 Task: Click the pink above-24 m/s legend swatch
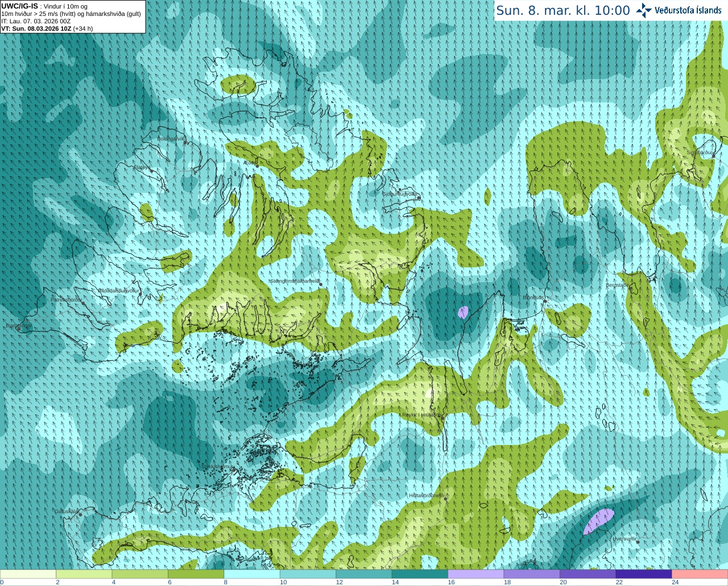(700, 574)
